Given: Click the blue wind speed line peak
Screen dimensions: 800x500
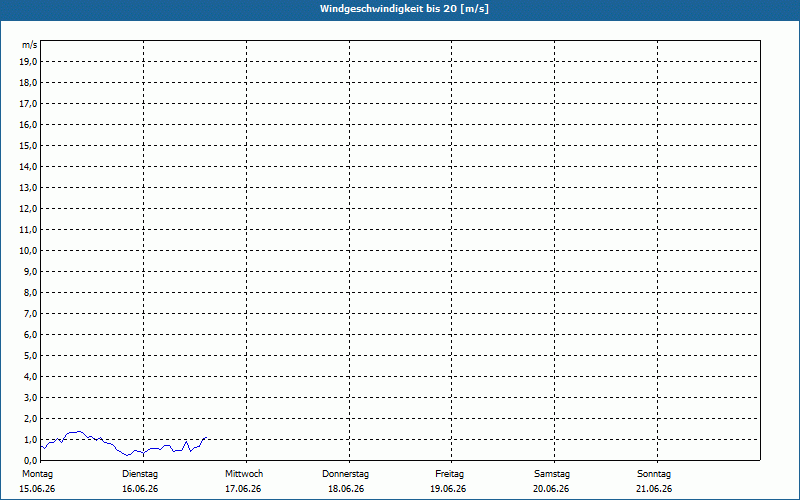Looking at the screenshot, I should (x=79, y=432).
